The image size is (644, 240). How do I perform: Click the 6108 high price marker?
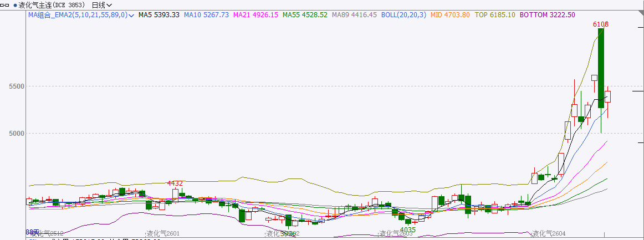point(600,24)
